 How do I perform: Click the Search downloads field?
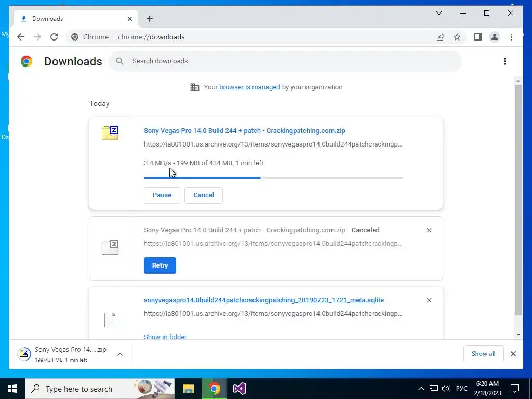click(285, 61)
